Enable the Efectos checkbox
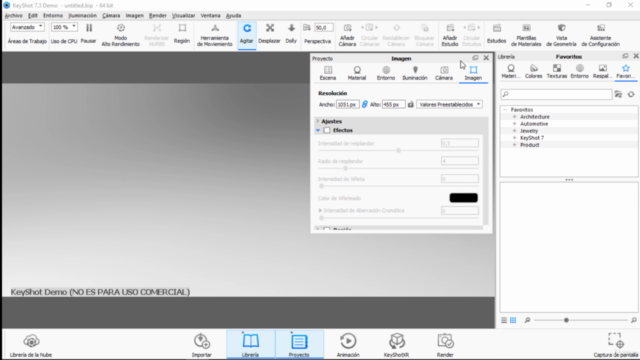 [x=327, y=130]
